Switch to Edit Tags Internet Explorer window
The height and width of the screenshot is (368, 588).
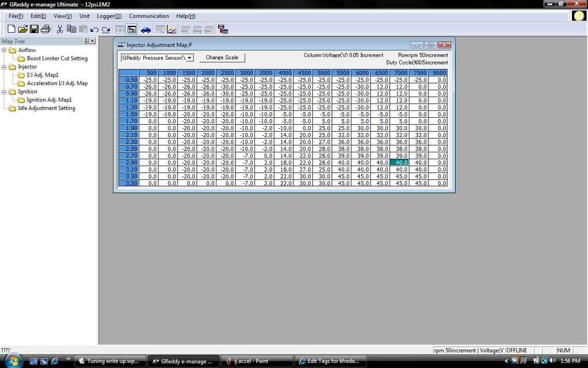[330, 361]
